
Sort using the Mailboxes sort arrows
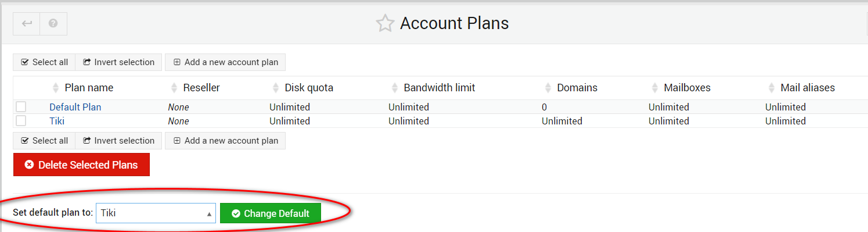pyautogui.click(x=655, y=88)
